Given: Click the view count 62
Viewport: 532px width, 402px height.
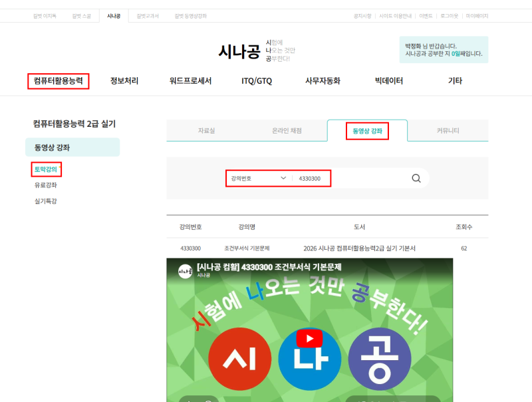Looking at the screenshot, I should coord(464,249).
